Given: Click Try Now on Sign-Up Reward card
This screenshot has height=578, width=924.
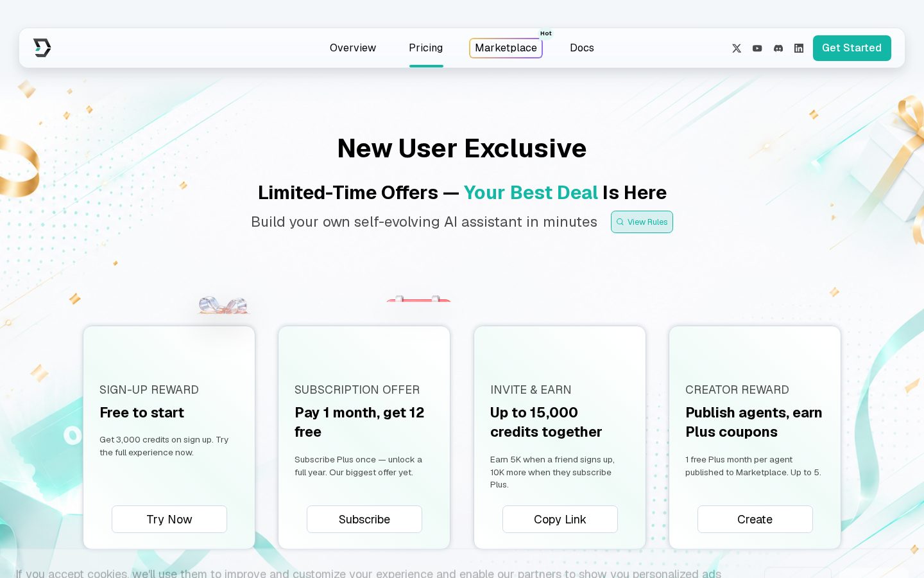Looking at the screenshot, I should click(169, 519).
